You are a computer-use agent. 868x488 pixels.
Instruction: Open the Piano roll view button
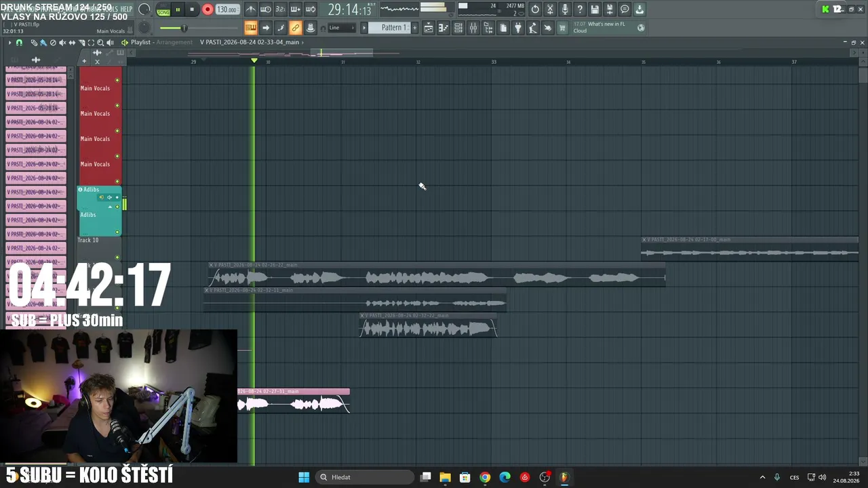(x=443, y=28)
